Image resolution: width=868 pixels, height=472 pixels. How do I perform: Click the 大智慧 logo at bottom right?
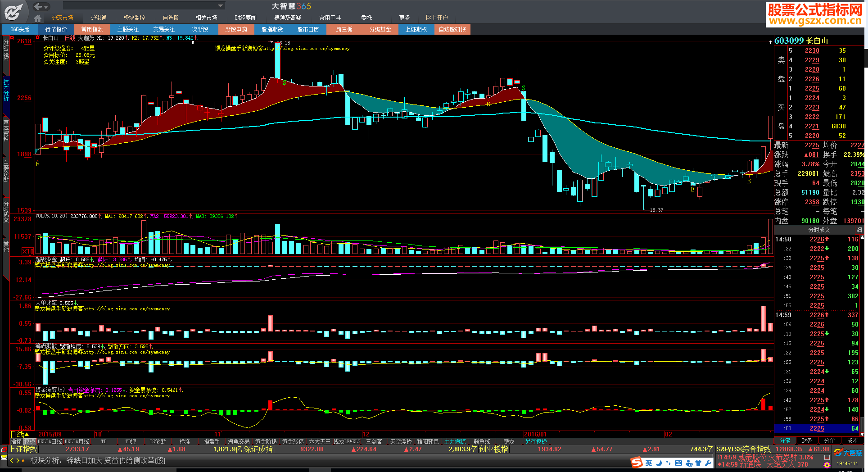coord(848,453)
